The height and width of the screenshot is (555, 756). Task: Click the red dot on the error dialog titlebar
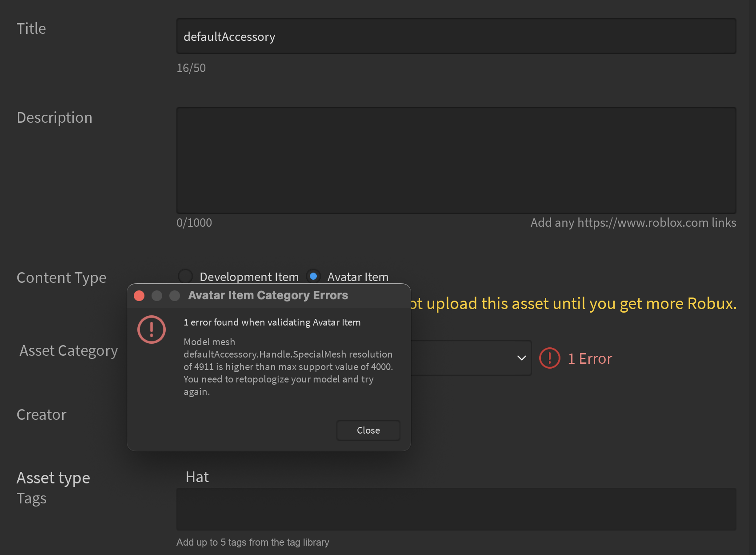click(x=139, y=295)
